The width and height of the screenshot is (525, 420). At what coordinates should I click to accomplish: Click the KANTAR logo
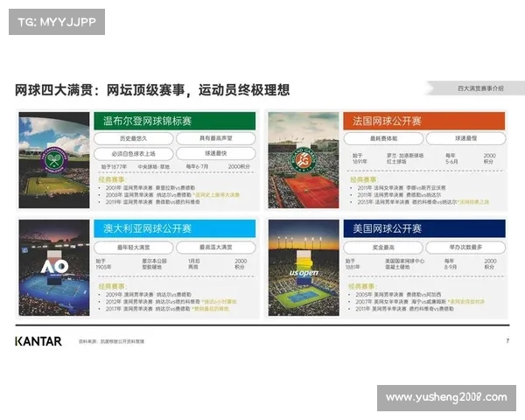click(x=38, y=341)
